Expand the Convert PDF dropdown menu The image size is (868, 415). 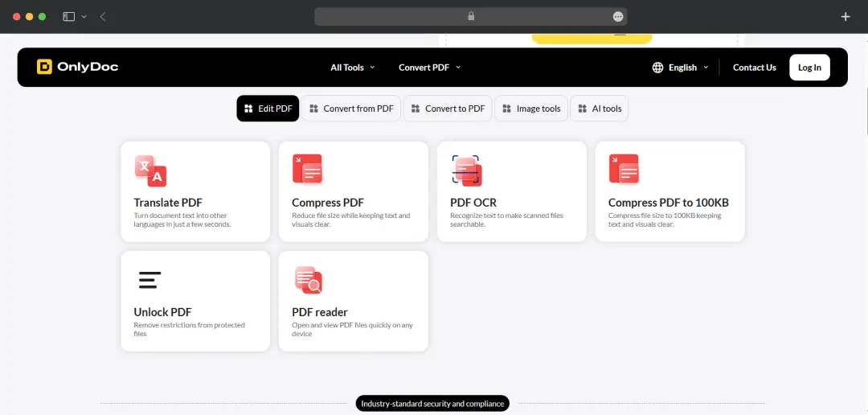pyautogui.click(x=429, y=68)
